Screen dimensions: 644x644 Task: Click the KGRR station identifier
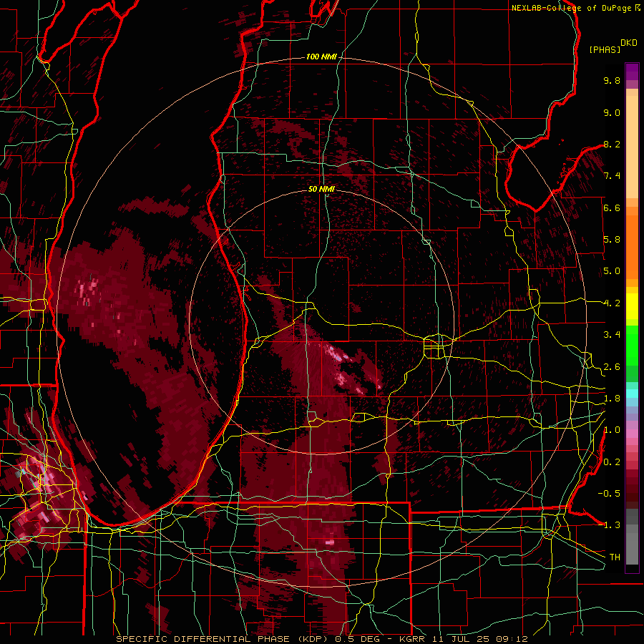coord(411,639)
